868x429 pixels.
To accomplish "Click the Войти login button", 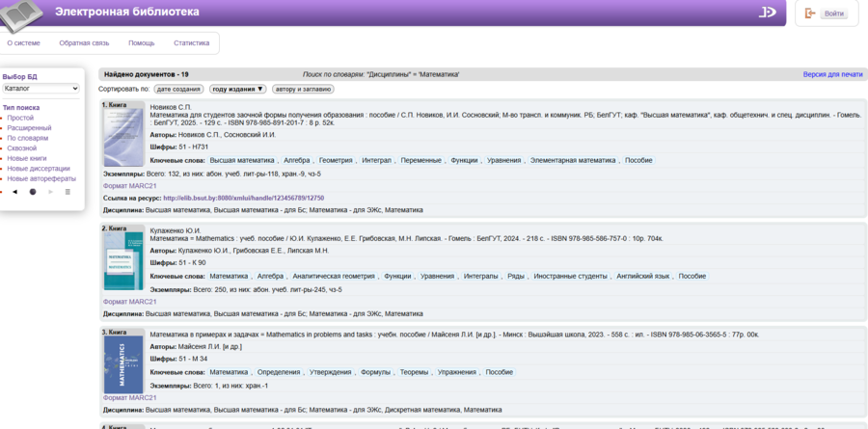I will [x=833, y=13].
